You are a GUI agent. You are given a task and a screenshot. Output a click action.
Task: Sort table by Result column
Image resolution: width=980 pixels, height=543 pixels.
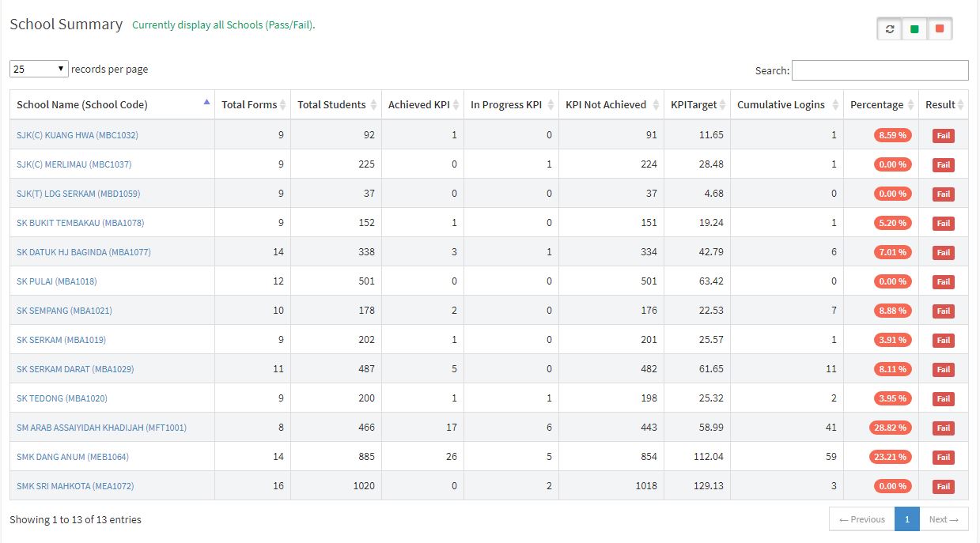pos(944,104)
